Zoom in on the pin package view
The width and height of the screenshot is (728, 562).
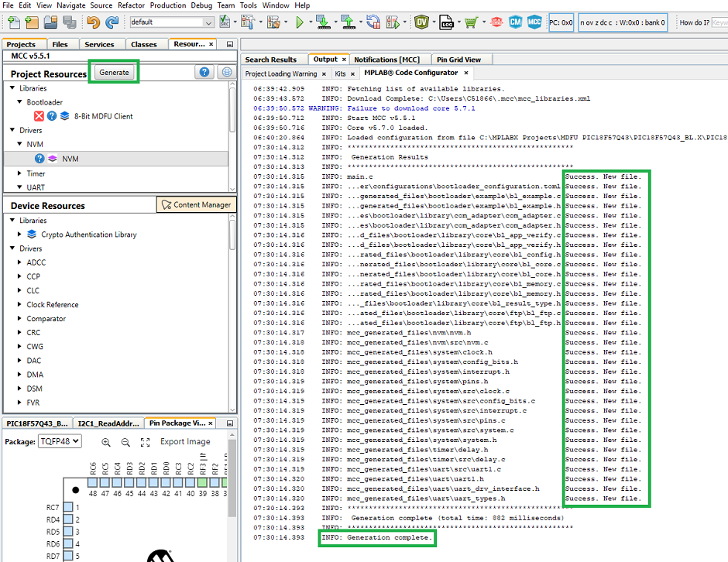(x=106, y=442)
